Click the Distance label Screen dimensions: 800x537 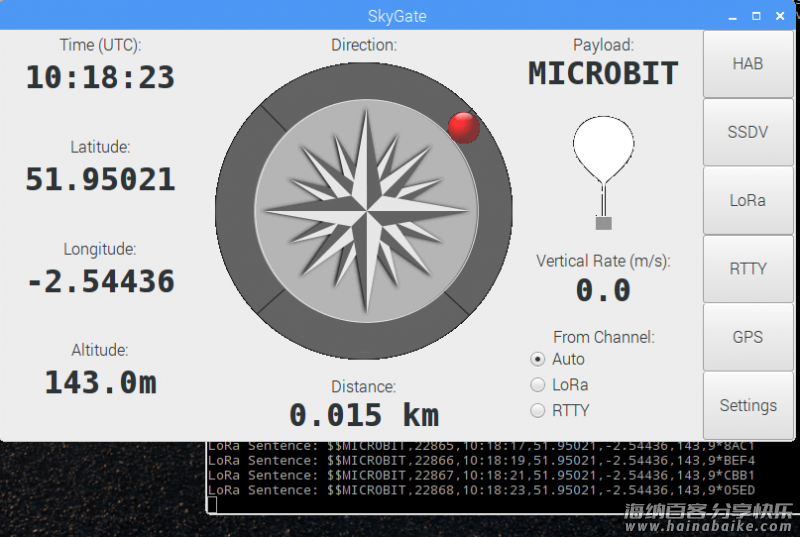(x=363, y=387)
